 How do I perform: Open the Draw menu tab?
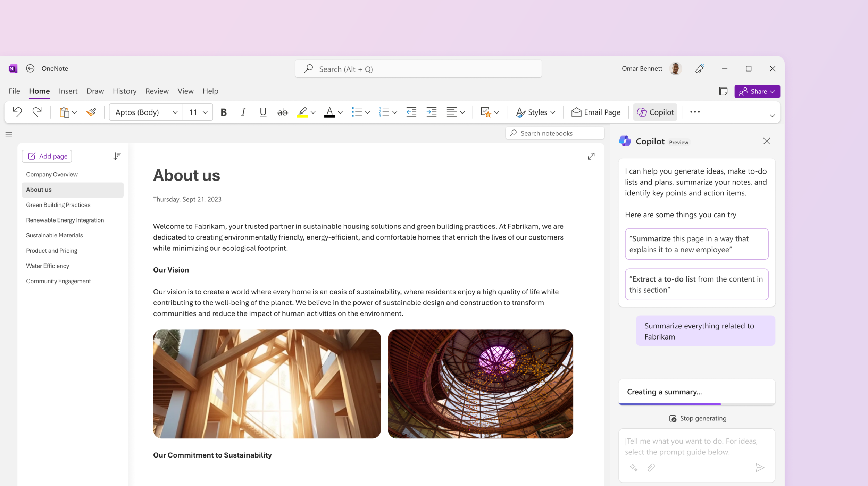(x=95, y=91)
